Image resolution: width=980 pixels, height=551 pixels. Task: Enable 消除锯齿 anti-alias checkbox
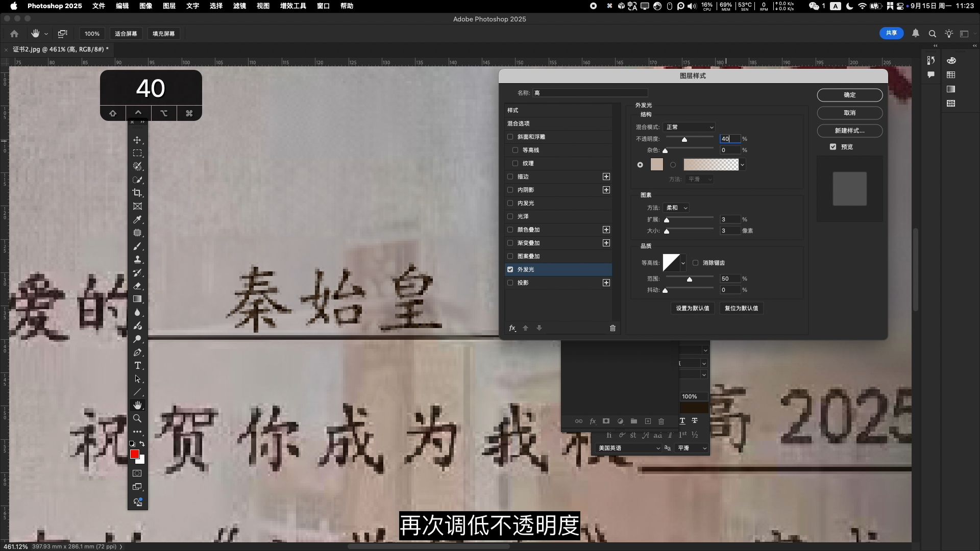(x=695, y=263)
